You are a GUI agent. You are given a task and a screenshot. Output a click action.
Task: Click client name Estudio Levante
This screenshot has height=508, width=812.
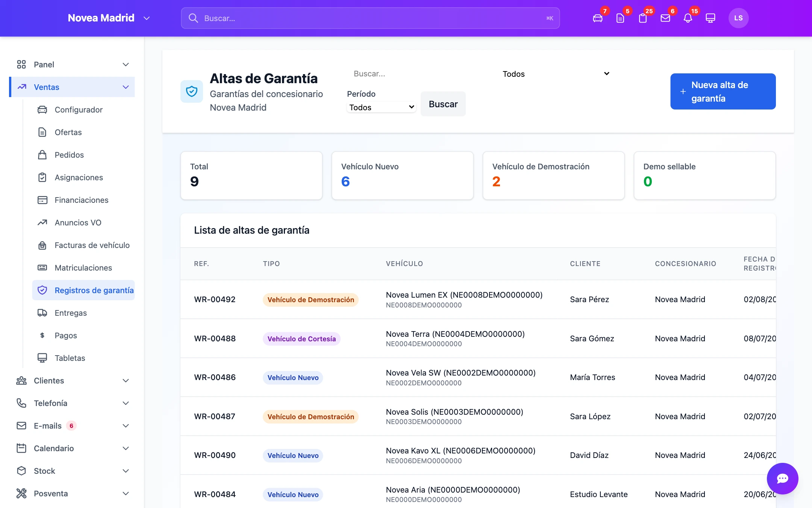(599, 494)
